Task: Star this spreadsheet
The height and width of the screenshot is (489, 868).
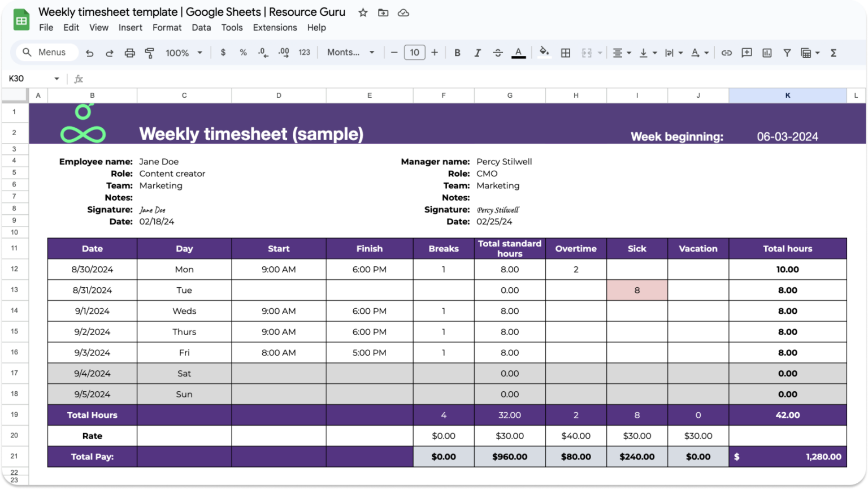Action: [x=362, y=12]
